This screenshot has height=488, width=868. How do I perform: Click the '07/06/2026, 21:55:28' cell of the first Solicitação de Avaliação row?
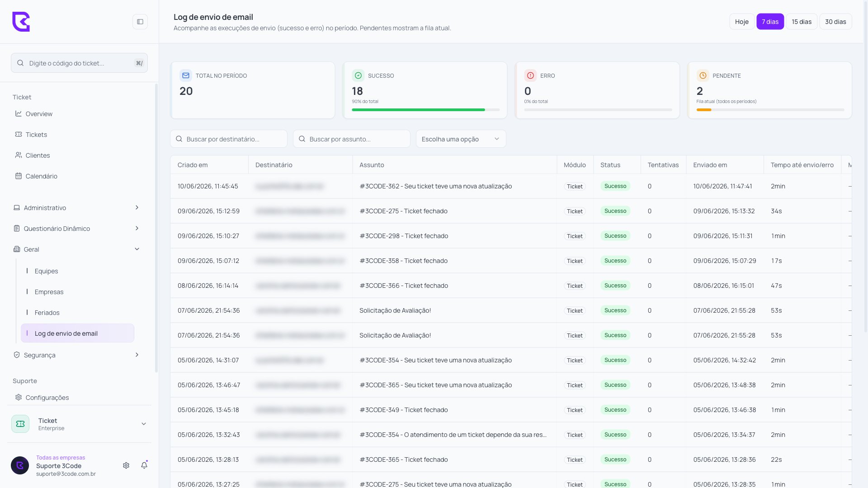pos(724,310)
